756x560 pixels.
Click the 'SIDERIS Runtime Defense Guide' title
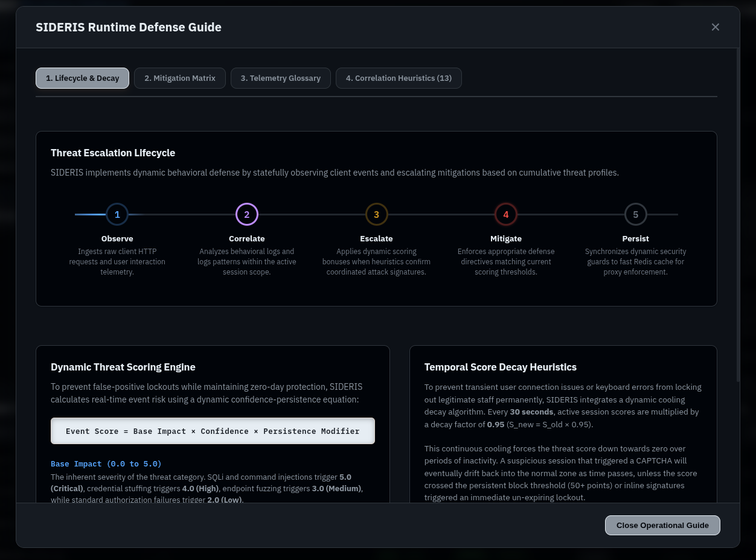coord(129,27)
